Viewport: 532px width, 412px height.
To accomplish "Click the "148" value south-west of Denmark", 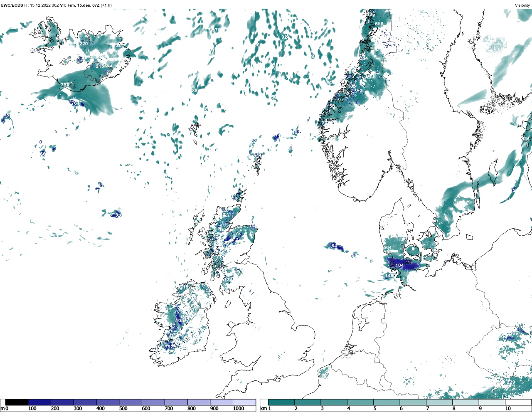I will tap(389, 276).
